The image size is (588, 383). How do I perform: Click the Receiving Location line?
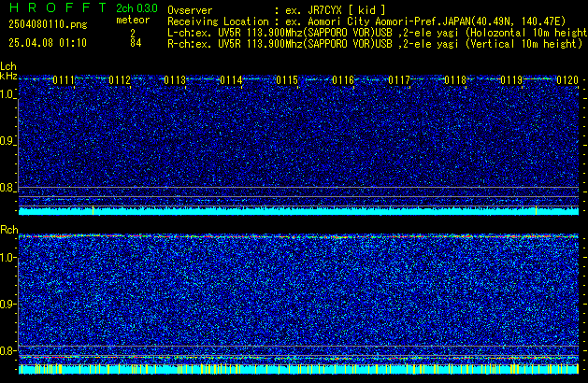click(x=366, y=21)
